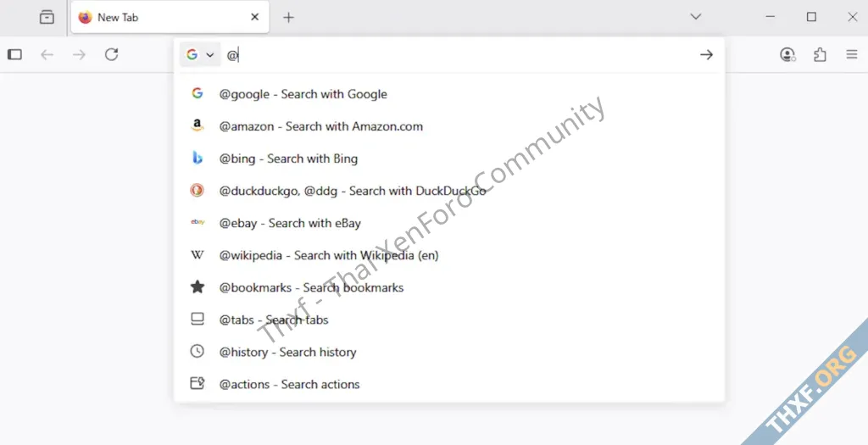Choose @bookmarks - Search bookmarks
The width and height of the screenshot is (868, 445).
[449, 287]
